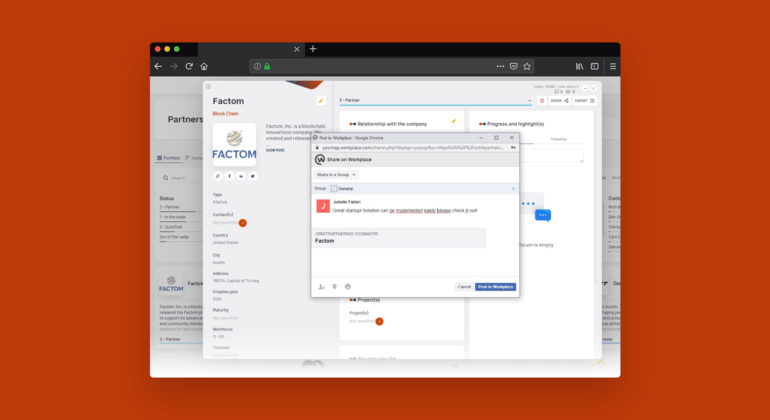Screen dimensions: 770x420
Task: Switch to the Timeline tab
Action: pos(558,139)
